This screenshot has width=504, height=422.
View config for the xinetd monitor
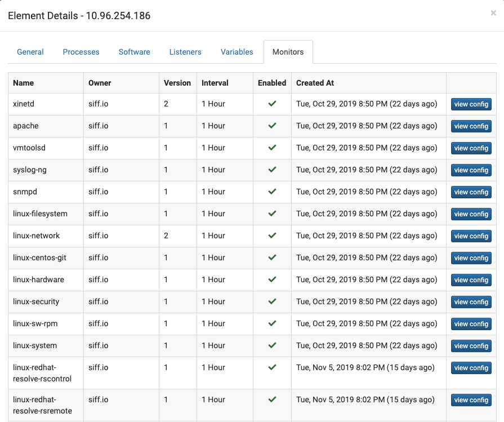pyautogui.click(x=471, y=104)
